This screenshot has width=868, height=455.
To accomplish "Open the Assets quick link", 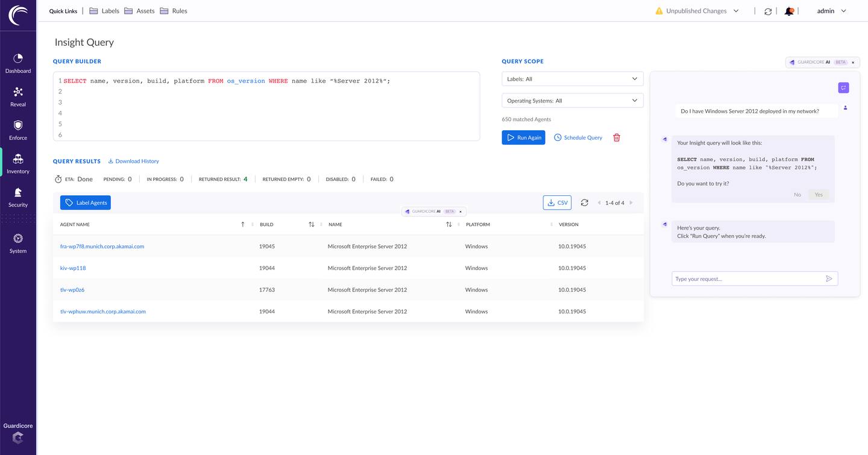I will 139,11.
